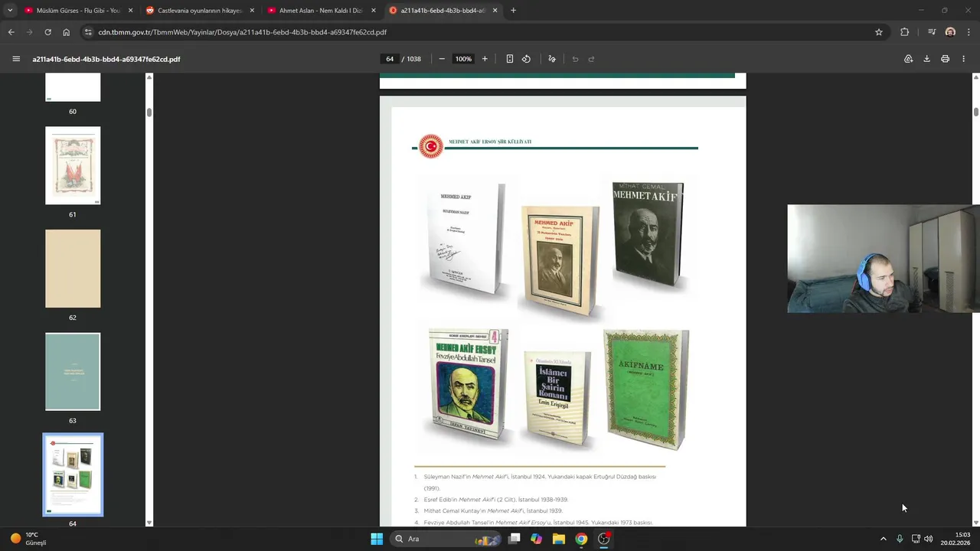The height and width of the screenshot is (551, 980).
Task: Select page 64 thumbnail
Action: 73,474
